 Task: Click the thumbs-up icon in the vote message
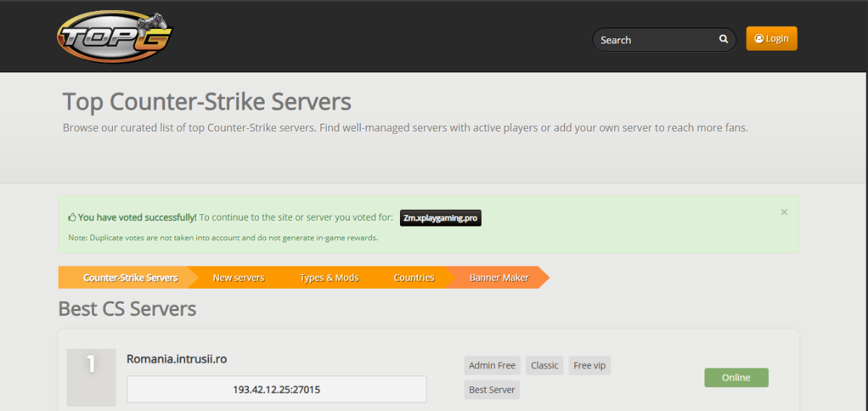[x=72, y=217]
